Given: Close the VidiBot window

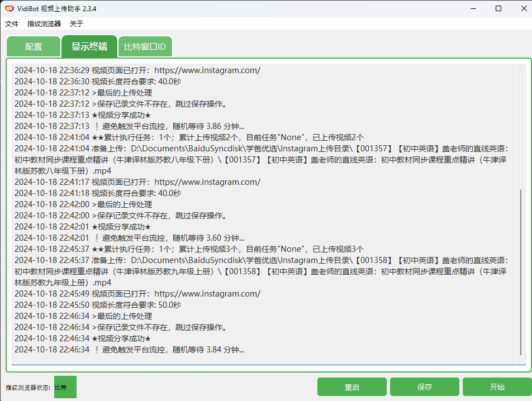Looking at the screenshot, I should point(524,8).
